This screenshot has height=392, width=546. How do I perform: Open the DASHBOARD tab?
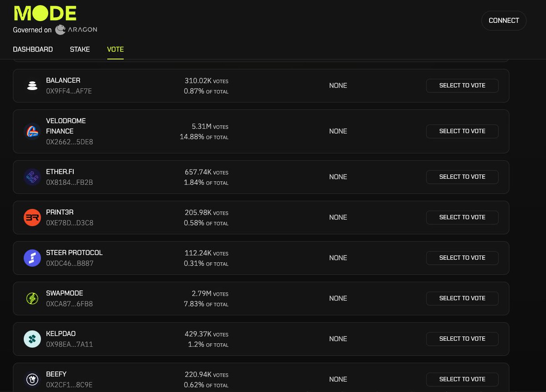(33, 49)
